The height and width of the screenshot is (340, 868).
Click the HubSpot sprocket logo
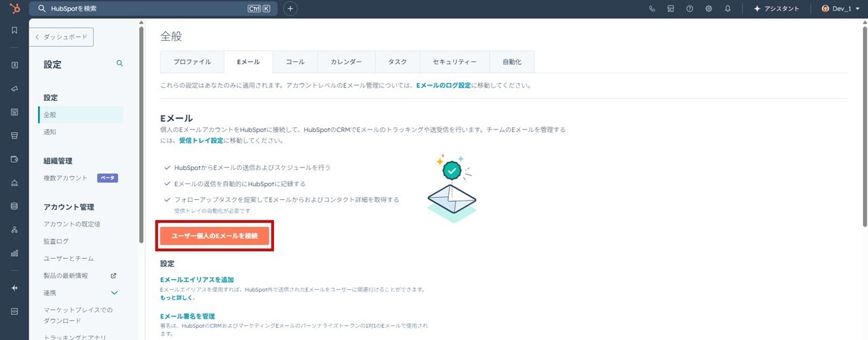(x=14, y=9)
